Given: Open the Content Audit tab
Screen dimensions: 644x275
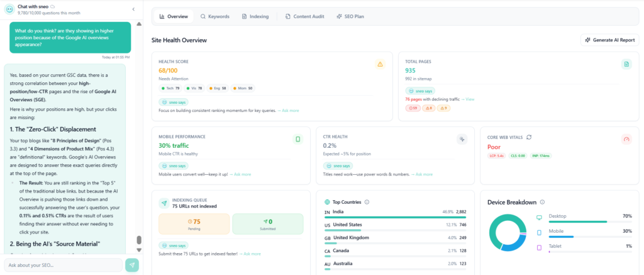Looking at the screenshot, I should [304, 16].
